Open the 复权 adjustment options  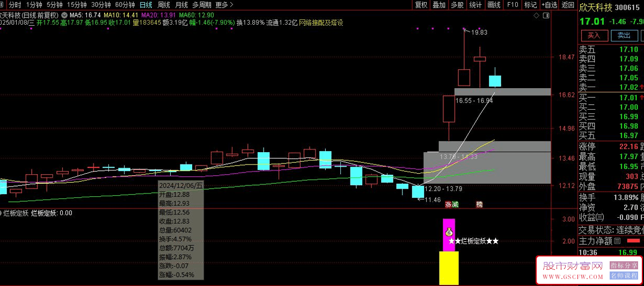421,5
